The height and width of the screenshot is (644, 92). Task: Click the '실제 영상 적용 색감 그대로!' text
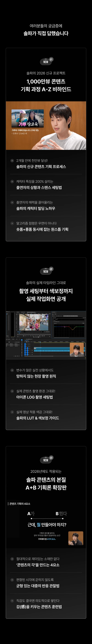(x=34, y=412)
